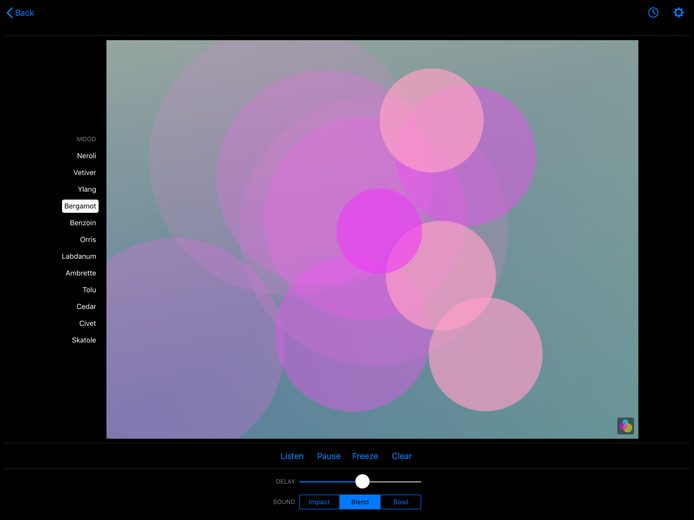Image resolution: width=694 pixels, height=520 pixels.
Task: Set sound to Impact
Action: (319, 502)
